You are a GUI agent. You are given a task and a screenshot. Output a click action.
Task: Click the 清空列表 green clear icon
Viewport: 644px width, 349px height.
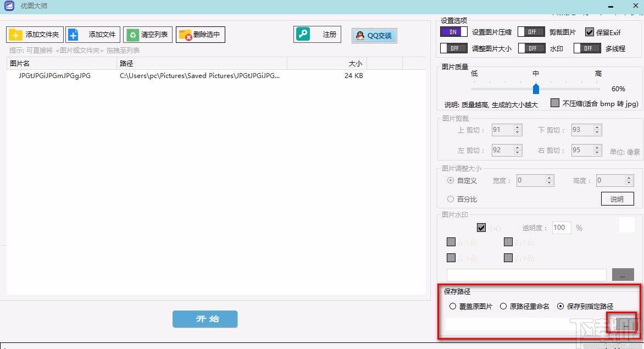(x=132, y=34)
